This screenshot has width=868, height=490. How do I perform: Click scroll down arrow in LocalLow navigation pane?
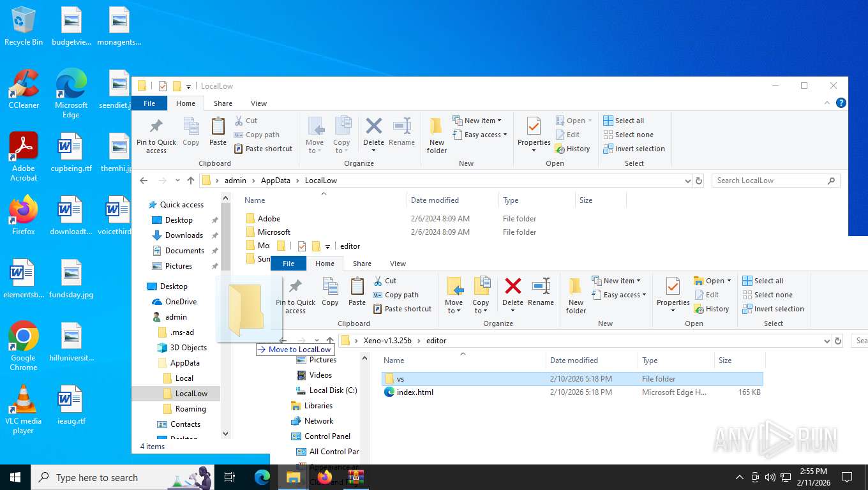[225, 433]
